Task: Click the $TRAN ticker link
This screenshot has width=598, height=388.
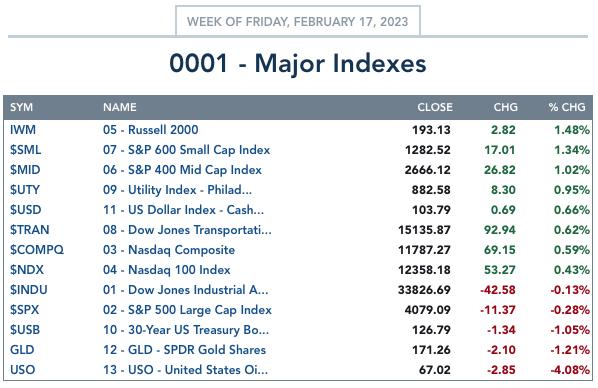Action: (30, 230)
